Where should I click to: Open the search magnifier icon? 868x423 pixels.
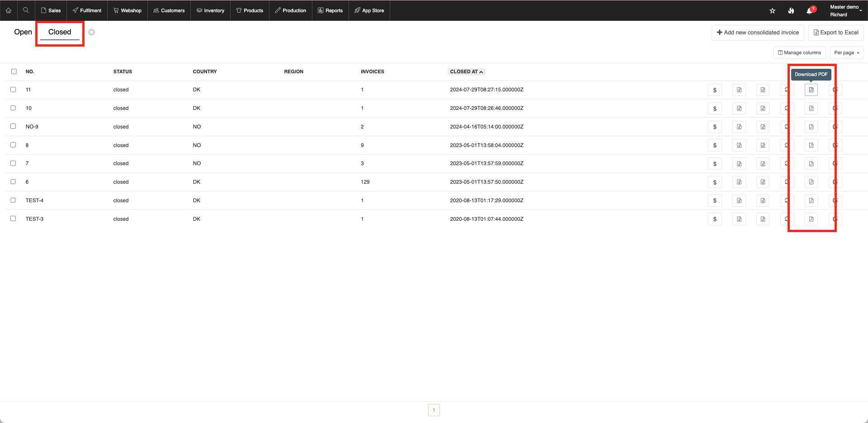[x=26, y=10]
